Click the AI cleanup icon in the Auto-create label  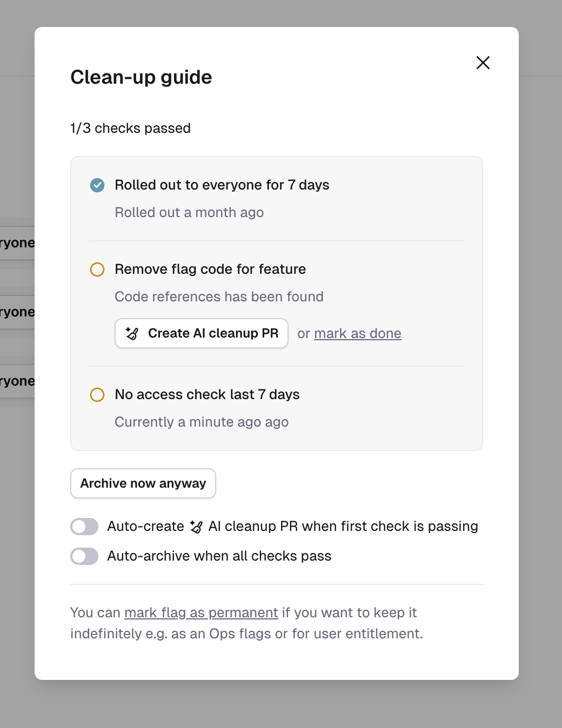[x=196, y=527]
